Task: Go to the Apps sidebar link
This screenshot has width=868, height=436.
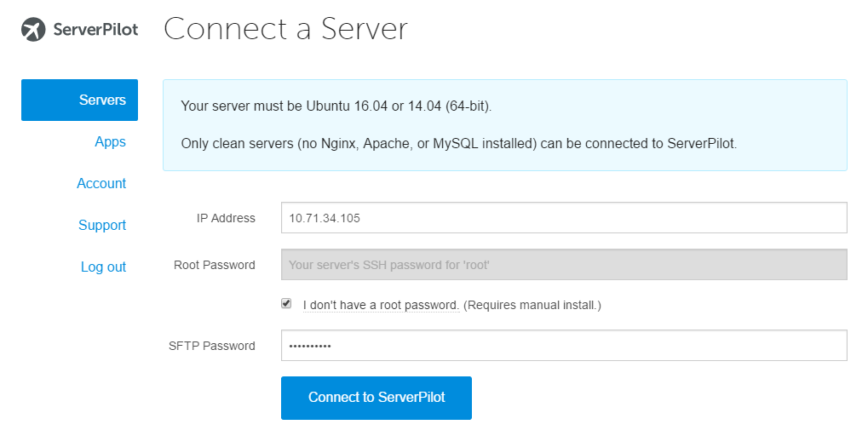Action: (x=110, y=141)
